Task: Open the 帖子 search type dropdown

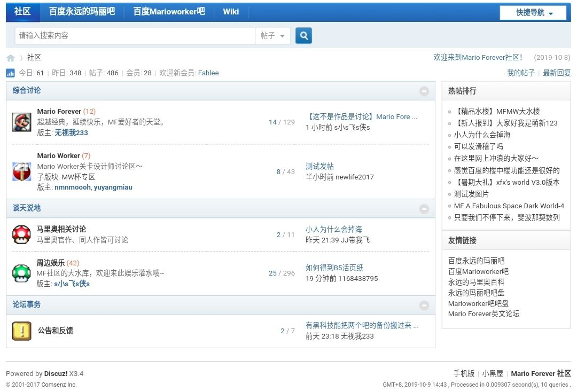Action: click(272, 36)
